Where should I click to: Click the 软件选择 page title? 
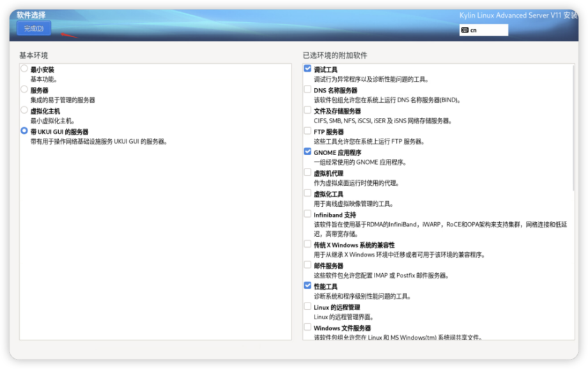click(31, 15)
